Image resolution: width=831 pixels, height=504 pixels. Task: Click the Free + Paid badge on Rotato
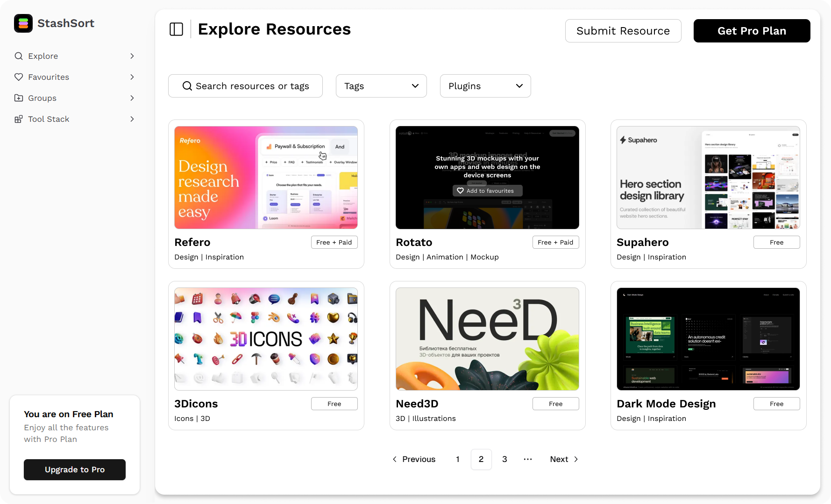[556, 242]
